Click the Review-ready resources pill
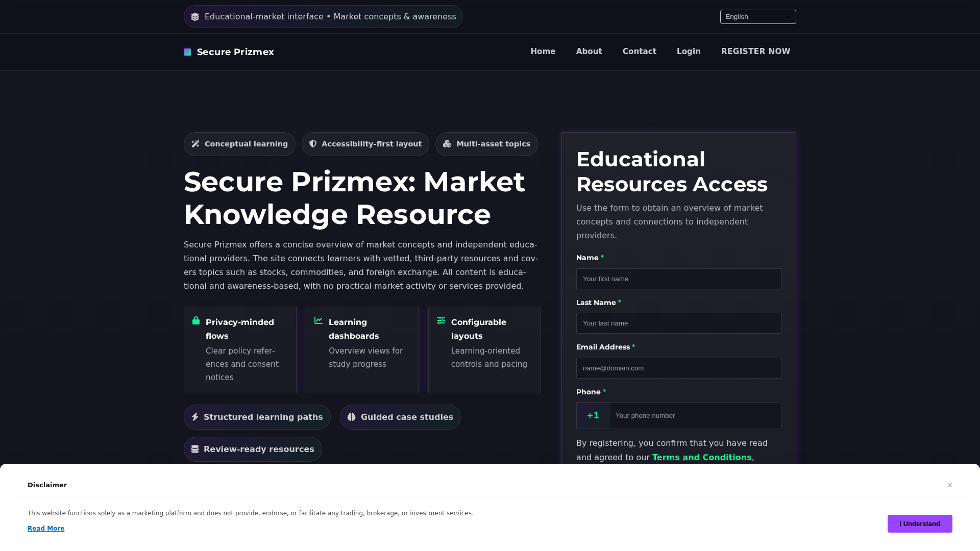The height and width of the screenshot is (551, 980). coord(253,449)
